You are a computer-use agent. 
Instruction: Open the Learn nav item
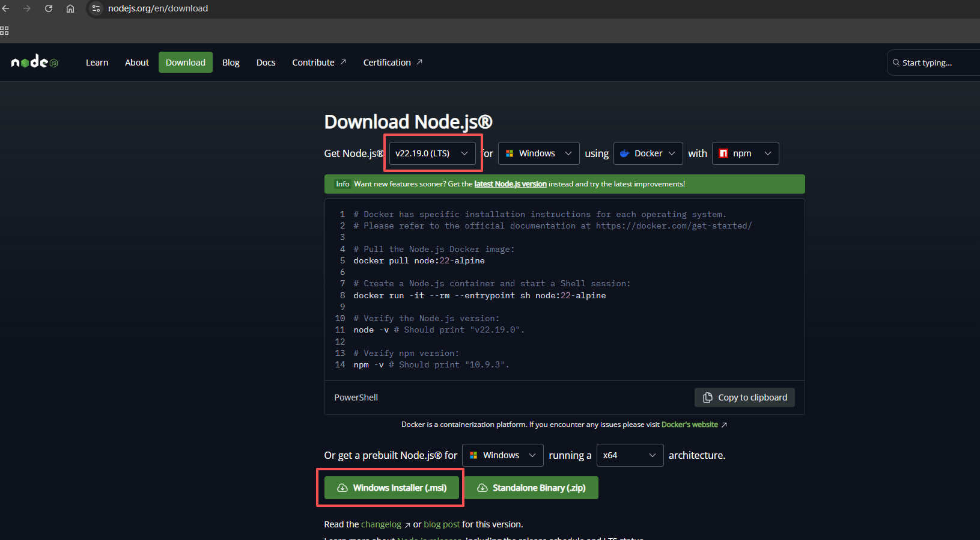pyautogui.click(x=97, y=63)
